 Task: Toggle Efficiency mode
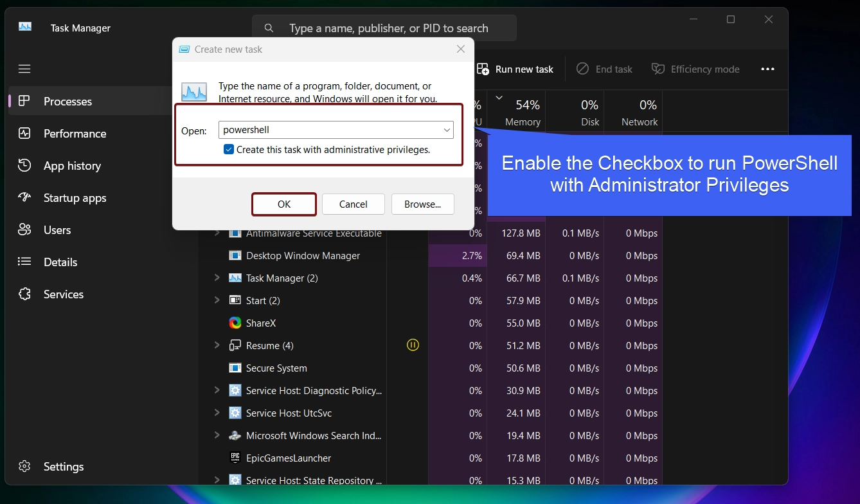(695, 69)
